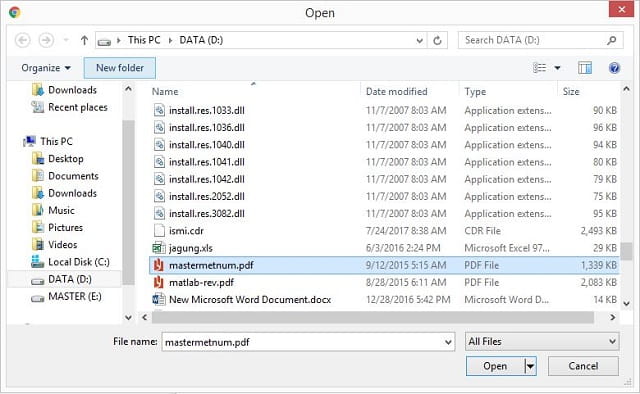The width and height of the screenshot is (640, 394).
Task: Click the horizontal scrollbar left arrow
Action: point(144,317)
